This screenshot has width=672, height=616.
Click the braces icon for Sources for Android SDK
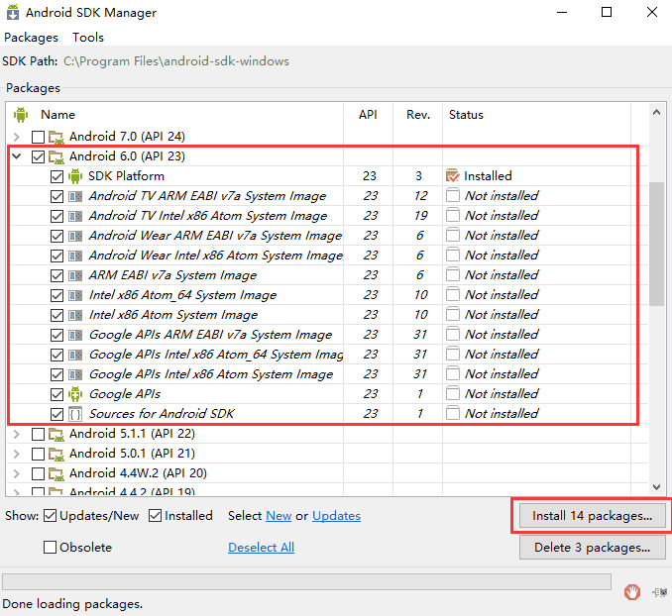(75, 414)
